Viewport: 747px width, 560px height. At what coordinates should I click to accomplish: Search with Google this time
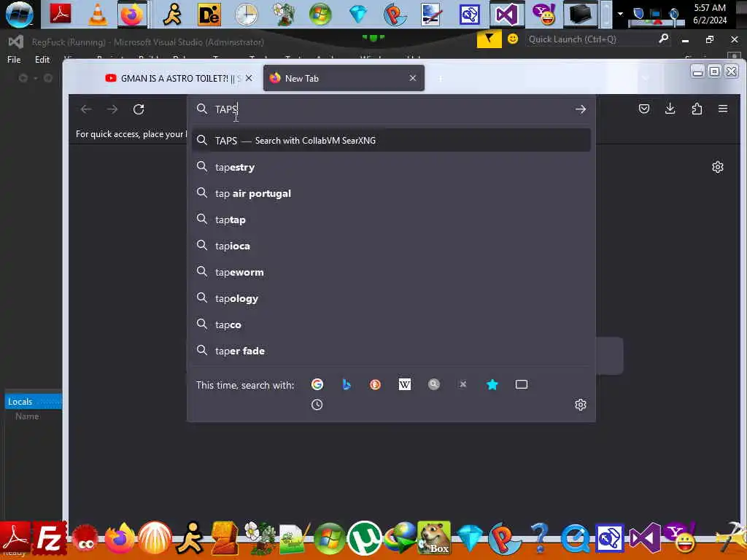(x=317, y=384)
